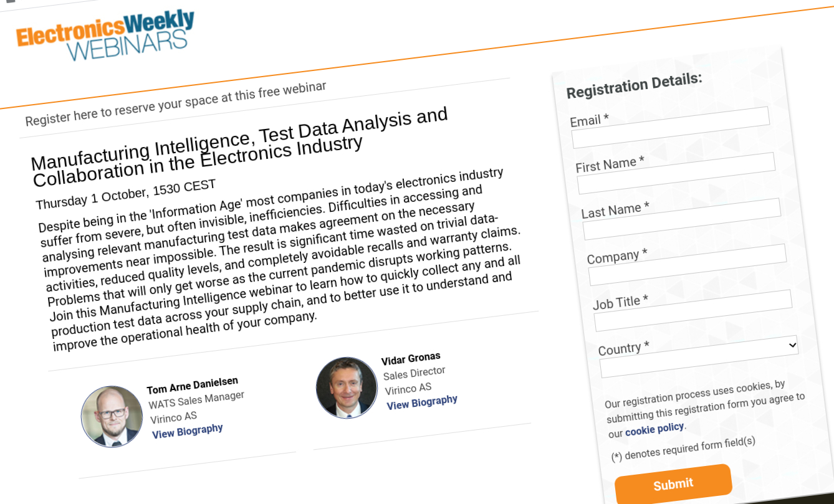Open the Country selection dropdown
834x504 pixels.
[x=698, y=345]
